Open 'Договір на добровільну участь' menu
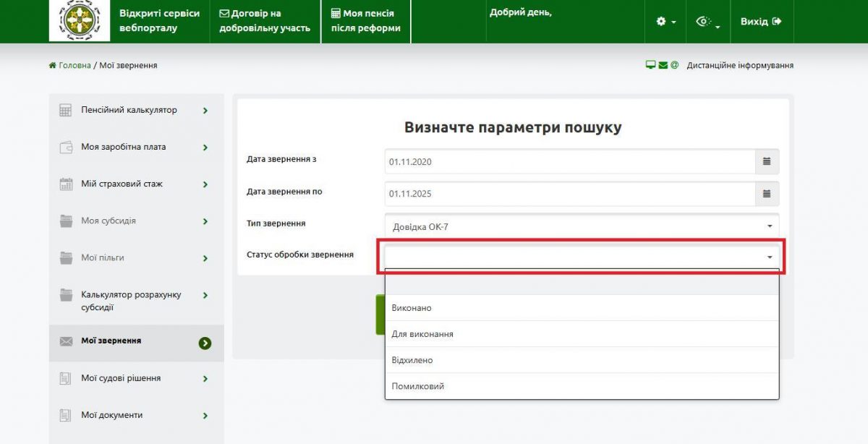This screenshot has width=868, height=444. 265,21
